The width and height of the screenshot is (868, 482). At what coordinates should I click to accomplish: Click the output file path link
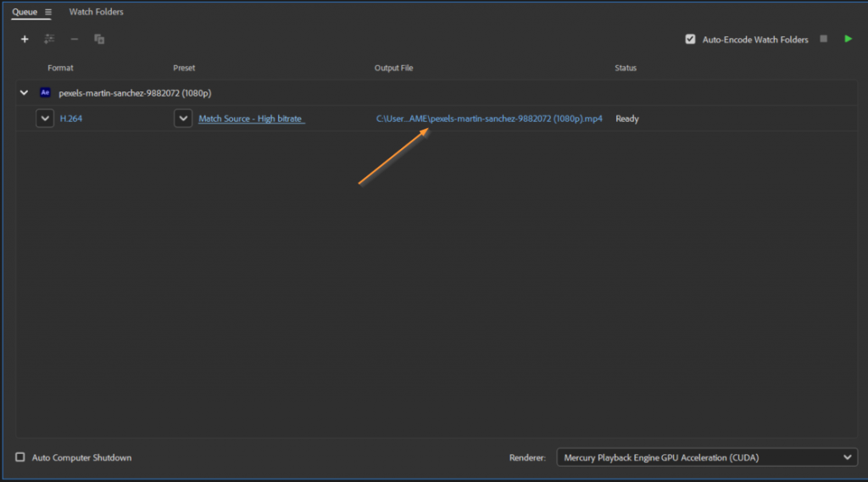489,119
